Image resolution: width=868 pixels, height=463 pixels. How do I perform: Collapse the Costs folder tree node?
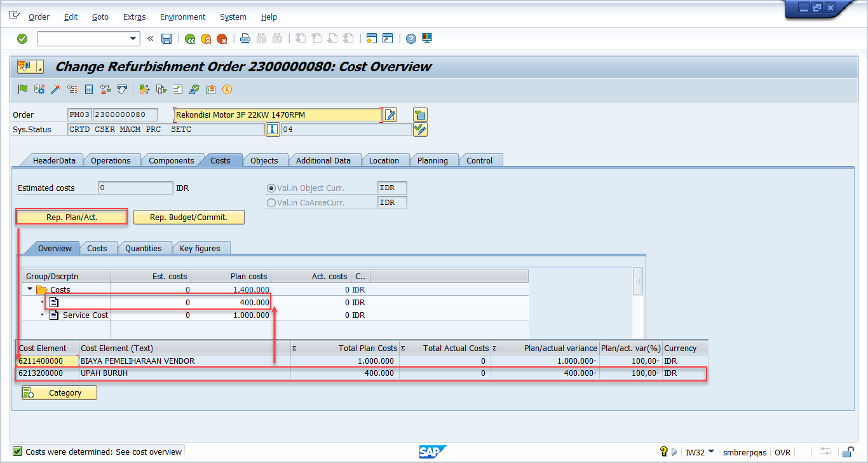tap(30, 290)
